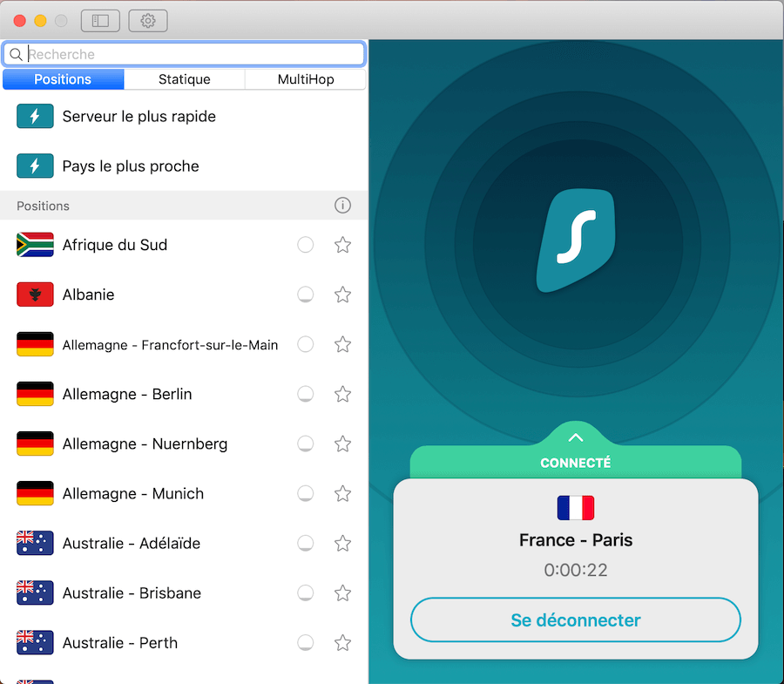784x684 pixels.
Task: Click the Albania flag icon
Action: [35, 295]
